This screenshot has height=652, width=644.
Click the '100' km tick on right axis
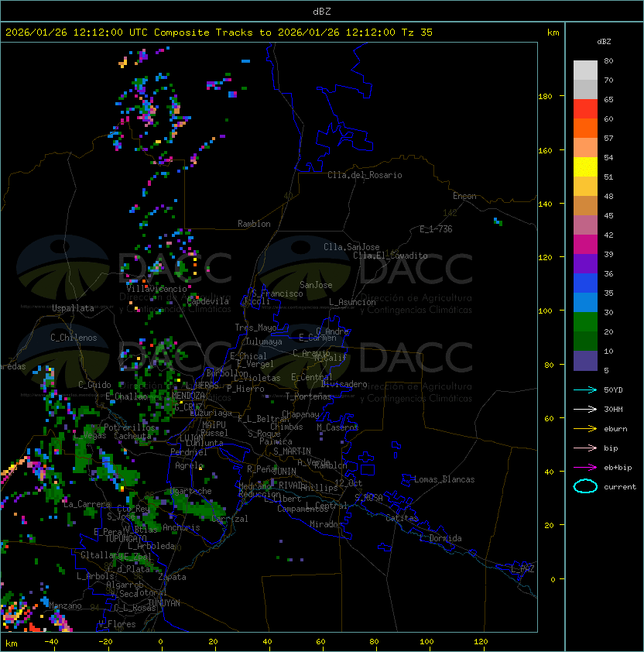[x=545, y=311]
